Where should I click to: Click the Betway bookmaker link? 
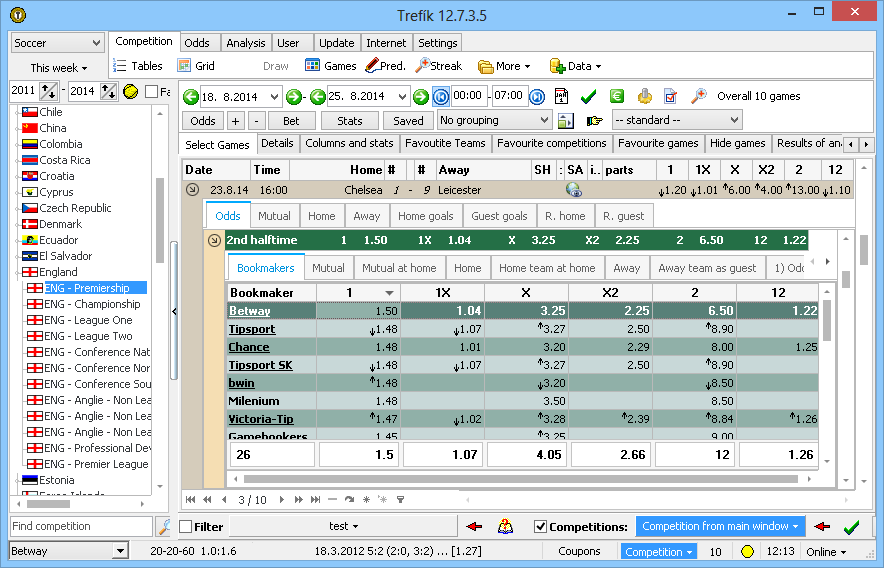249,311
